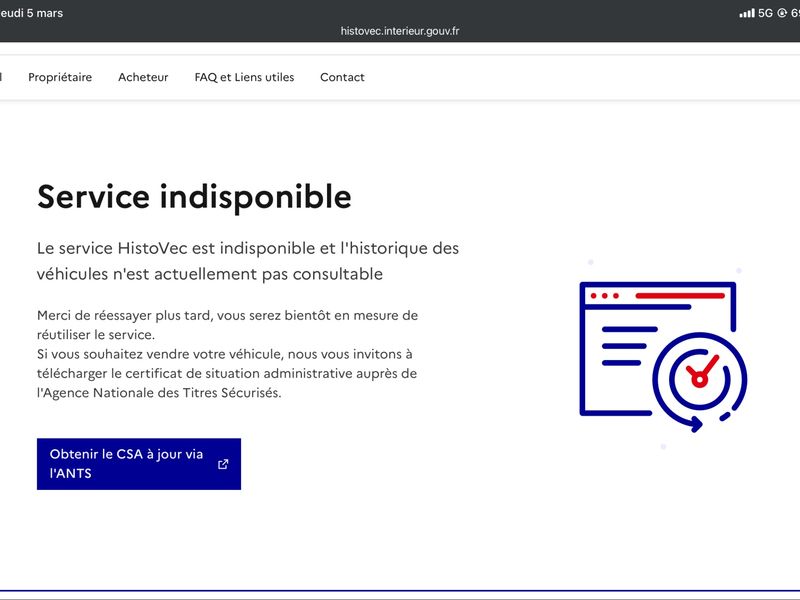Click 'Merci de réessayer plus tard' paragraph

pyautogui.click(x=228, y=325)
